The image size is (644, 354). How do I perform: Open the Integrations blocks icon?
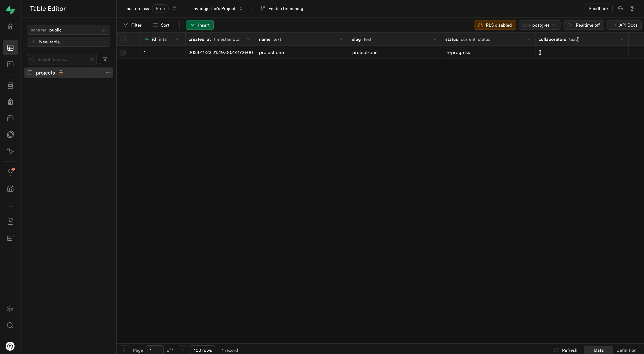tap(10, 238)
